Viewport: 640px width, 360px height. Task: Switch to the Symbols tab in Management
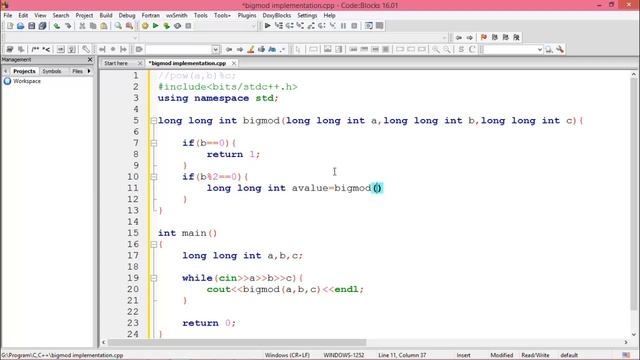click(52, 71)
